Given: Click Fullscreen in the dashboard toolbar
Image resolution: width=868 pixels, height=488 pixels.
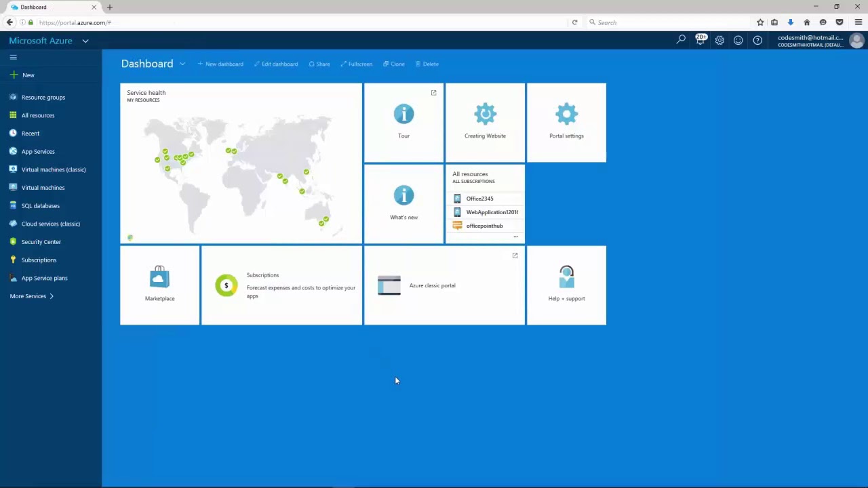Looking at the screenshot, I should [357, 64].
